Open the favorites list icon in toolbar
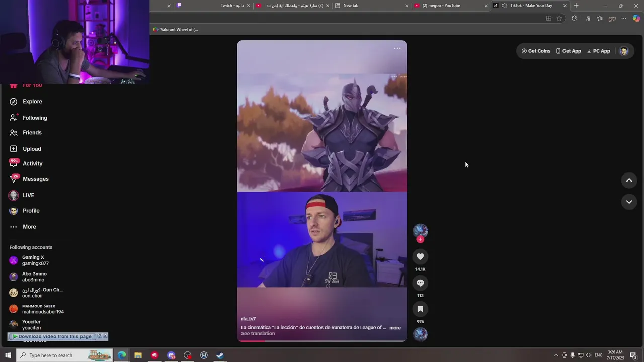The height and width of the screenshot is (362, 644). 600,18
